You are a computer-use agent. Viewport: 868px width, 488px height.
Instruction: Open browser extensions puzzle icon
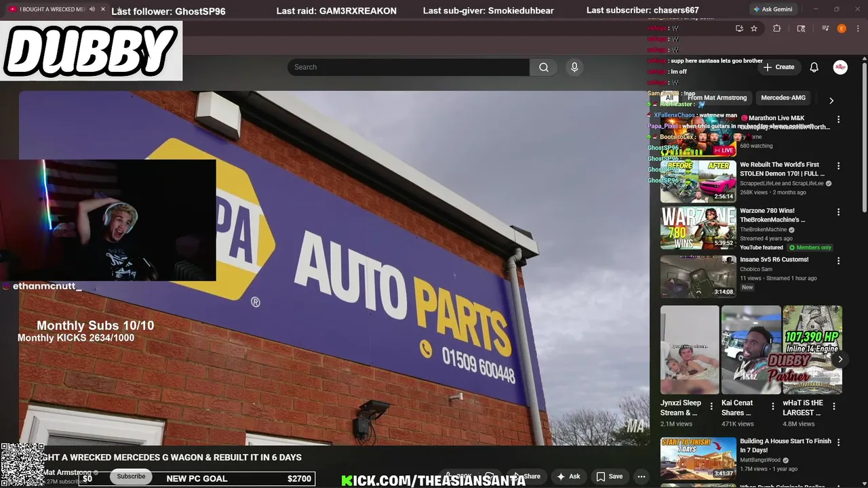[777, 28]
